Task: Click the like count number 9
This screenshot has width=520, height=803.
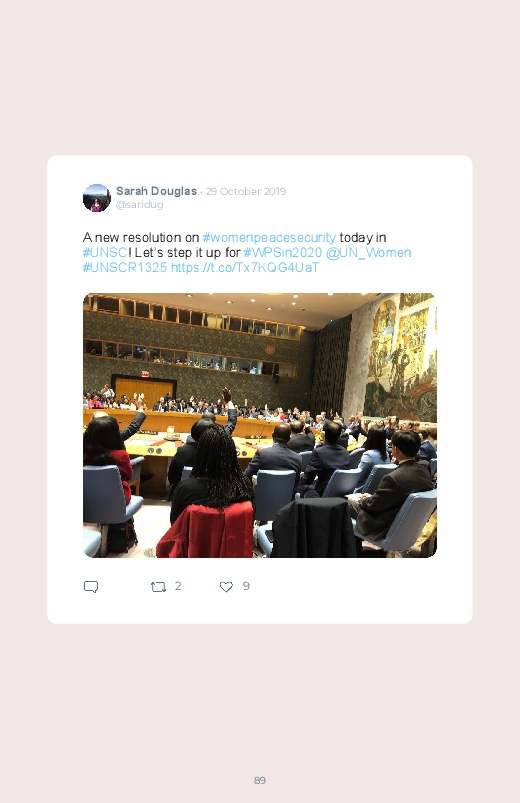Action: [x=246, y=586]
